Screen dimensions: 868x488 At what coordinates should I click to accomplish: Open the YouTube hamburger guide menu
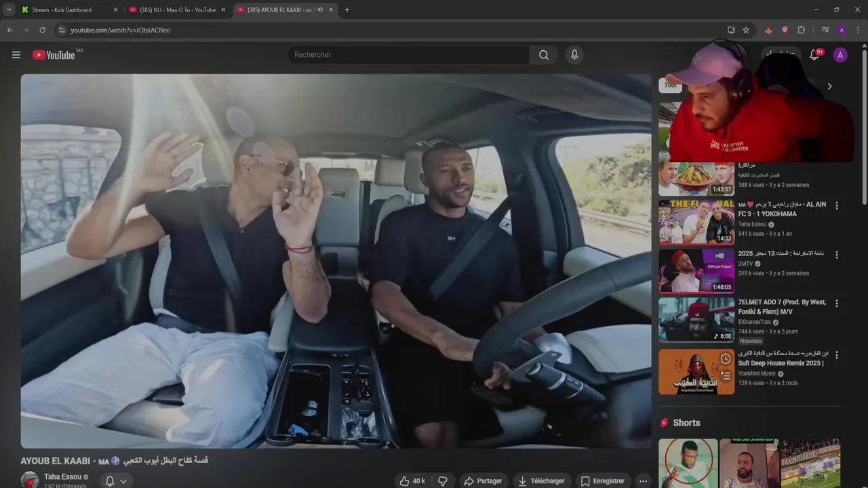click(x=16, y=55)
